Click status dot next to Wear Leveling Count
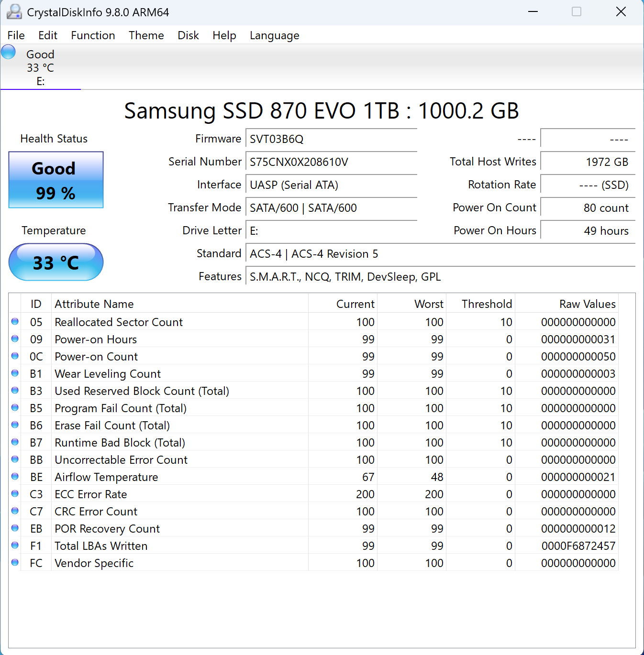The width and height of the screenshot is (644, 655). pos(15,373)
